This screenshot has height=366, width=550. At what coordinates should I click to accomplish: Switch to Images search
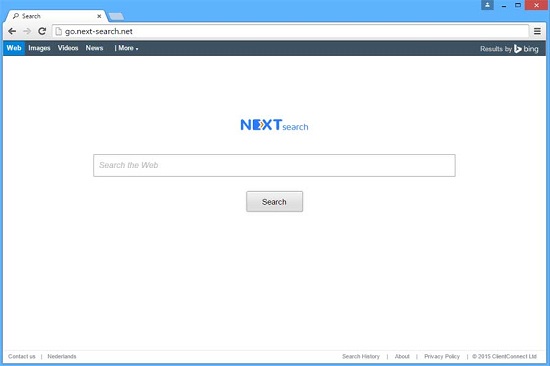(39, 48)
